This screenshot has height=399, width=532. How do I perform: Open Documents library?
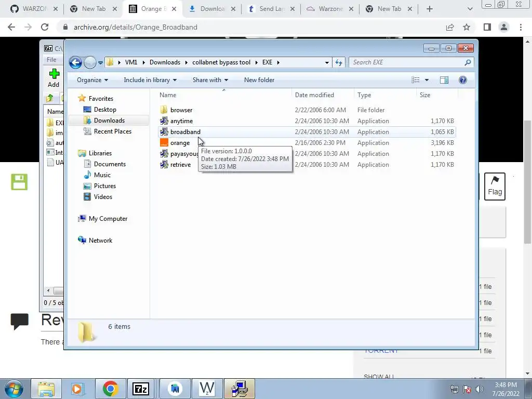tap(110, 164)
